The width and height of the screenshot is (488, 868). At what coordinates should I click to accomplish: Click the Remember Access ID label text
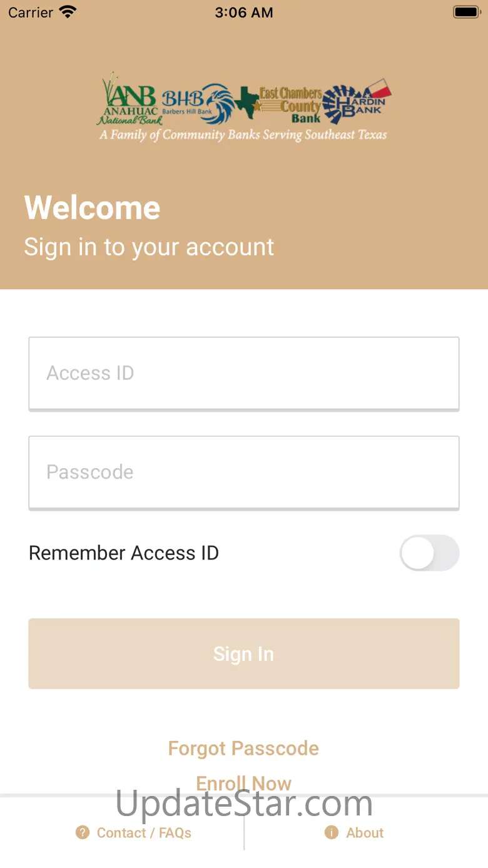[x=124, y=553]
